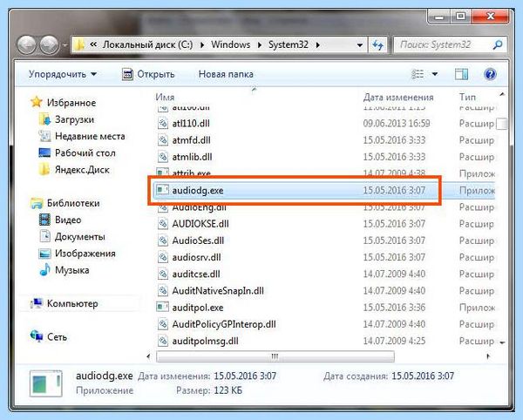Sort by the Имя column header
Screen dimensions: 523x420
165,97
